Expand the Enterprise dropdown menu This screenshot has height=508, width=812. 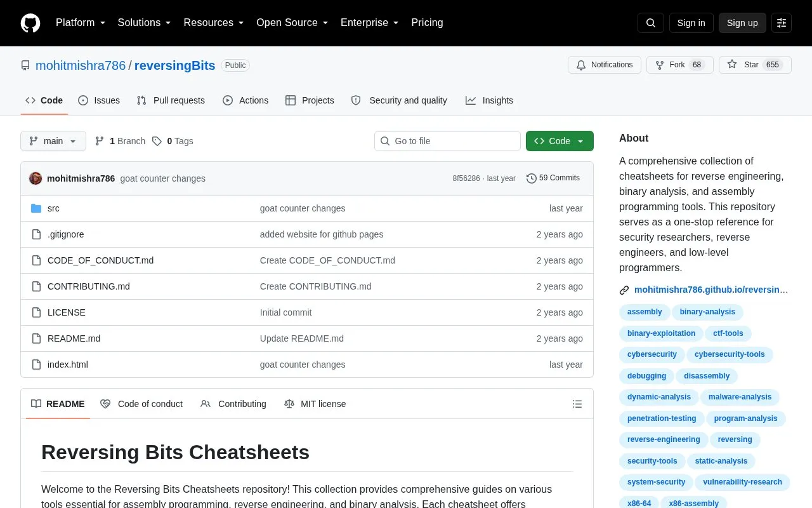370,23
